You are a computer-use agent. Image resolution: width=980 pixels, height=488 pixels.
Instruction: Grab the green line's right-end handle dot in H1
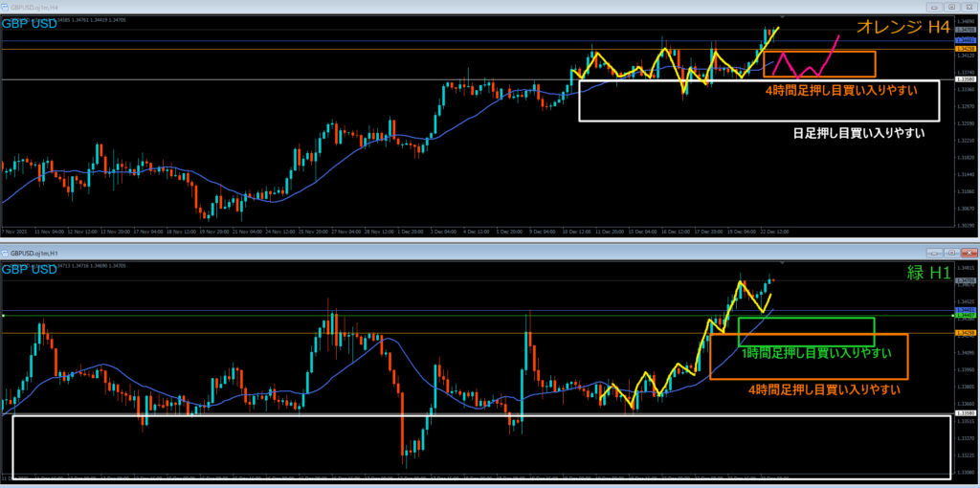coord(952,316)
